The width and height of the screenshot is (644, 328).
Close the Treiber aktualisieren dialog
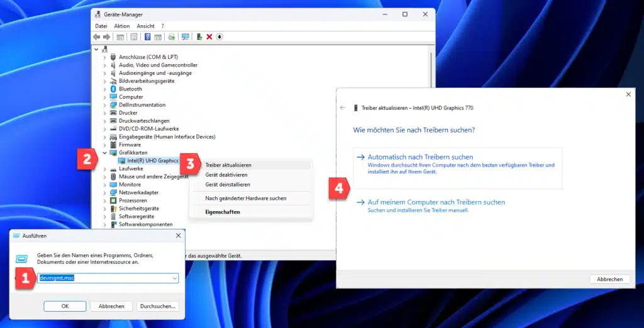click(628, 94)
